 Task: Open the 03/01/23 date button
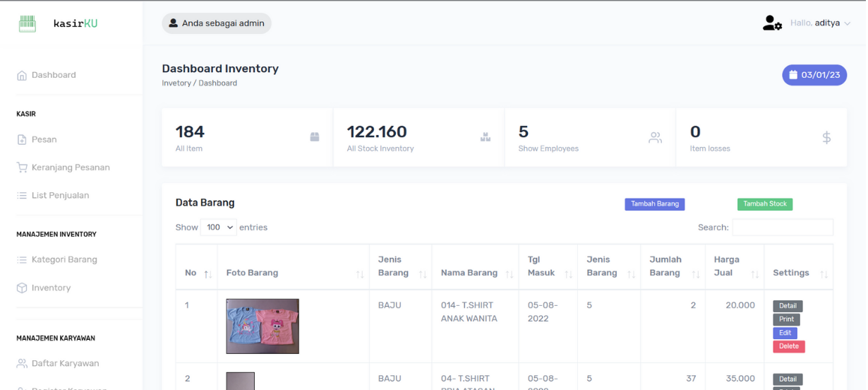(x=814, y=75)
